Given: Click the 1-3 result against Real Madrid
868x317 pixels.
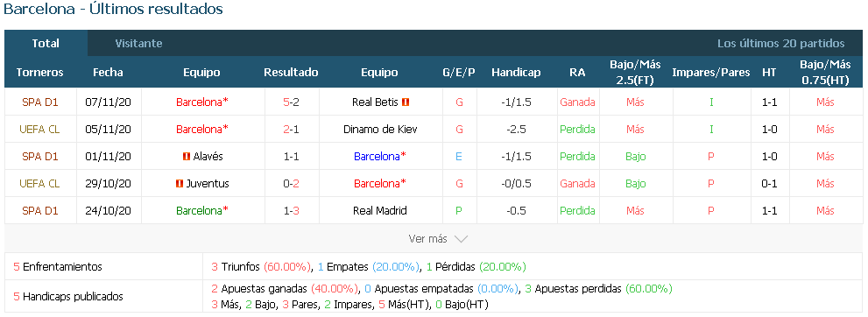Looking at the screenshot, I should (x=291, y=211).
